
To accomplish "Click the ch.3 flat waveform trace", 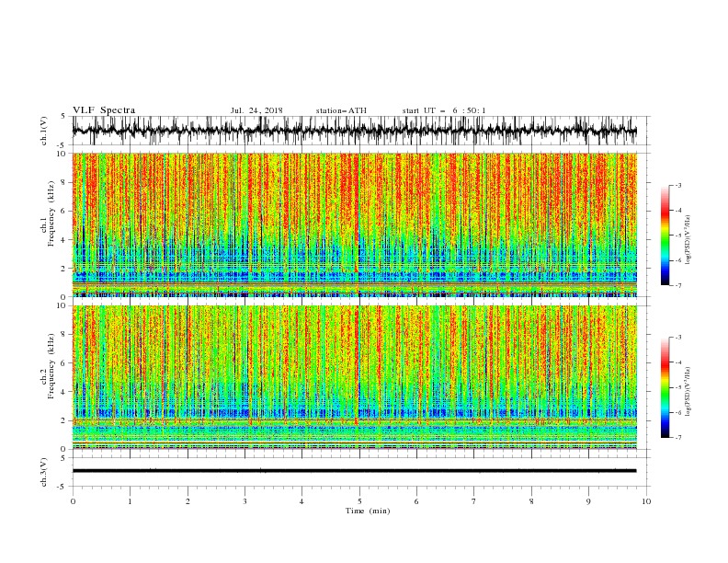I will tap(354, 471).
